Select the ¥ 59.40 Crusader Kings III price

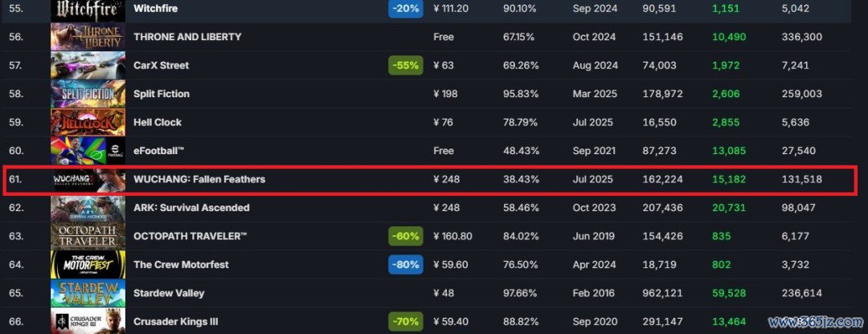[451, 321]
